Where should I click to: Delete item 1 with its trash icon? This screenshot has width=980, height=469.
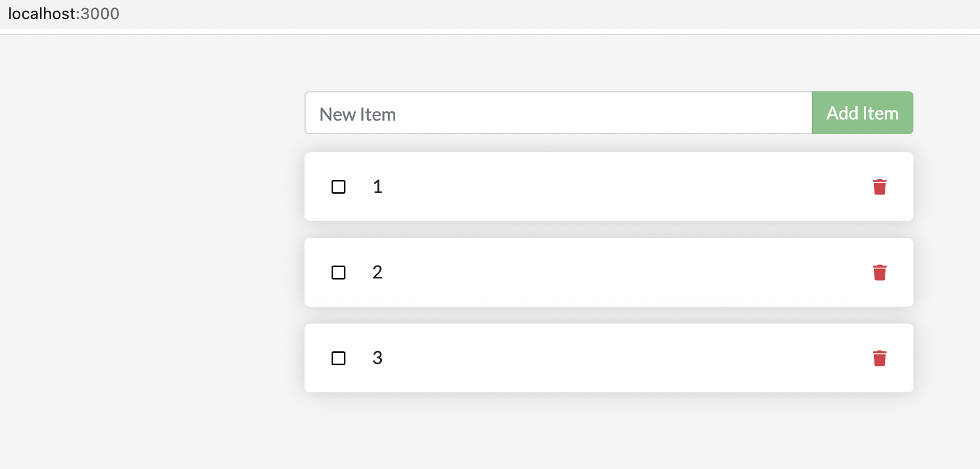(x=879, y=187)
